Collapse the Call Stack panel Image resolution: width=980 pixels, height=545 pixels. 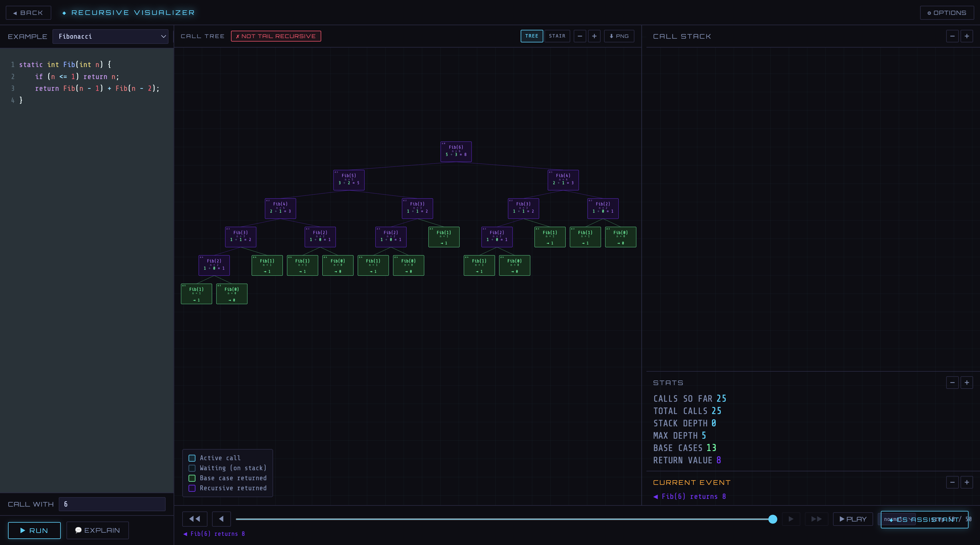pyautogui.click(x=952, y=36)
